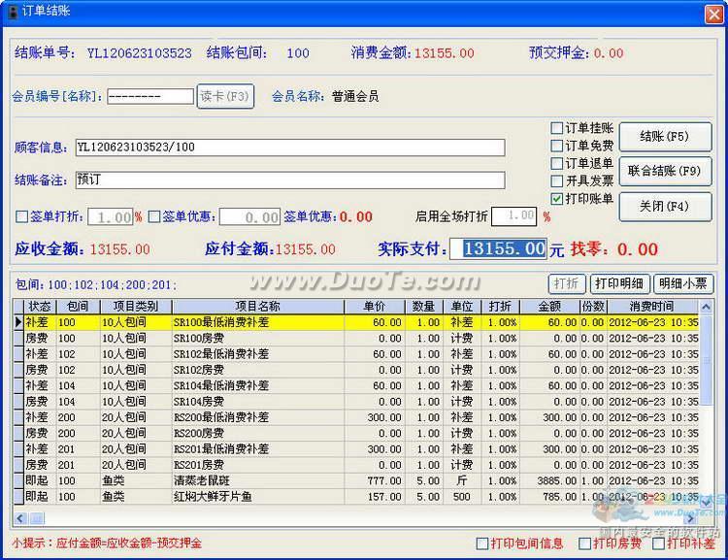This screenshot has width=728, height=560.
Task: Select the row RS201房费
Action: point(355,464)
